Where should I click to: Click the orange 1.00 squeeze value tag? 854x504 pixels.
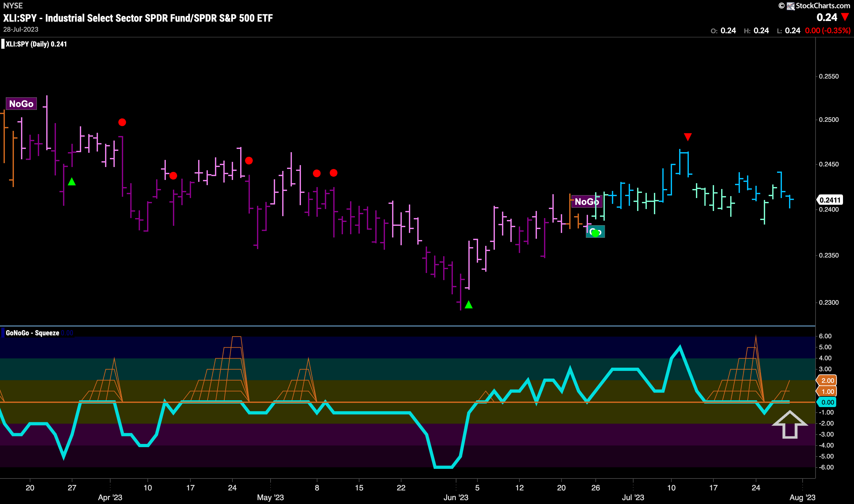click(x=827, y=391)
